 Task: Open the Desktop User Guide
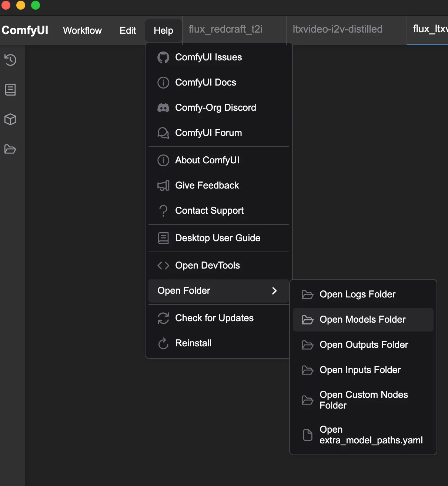click(218, 238)
